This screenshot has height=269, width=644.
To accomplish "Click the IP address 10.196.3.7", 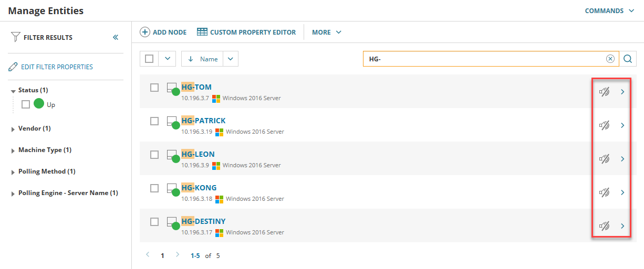I will (195, 98).
